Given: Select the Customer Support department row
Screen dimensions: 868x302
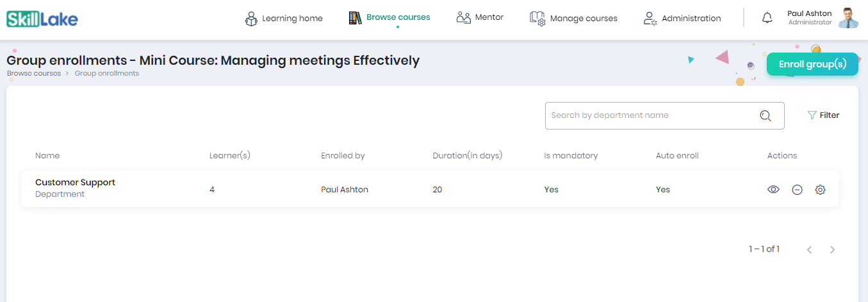Looking at the screenshot, I should (x=430, y=189).
